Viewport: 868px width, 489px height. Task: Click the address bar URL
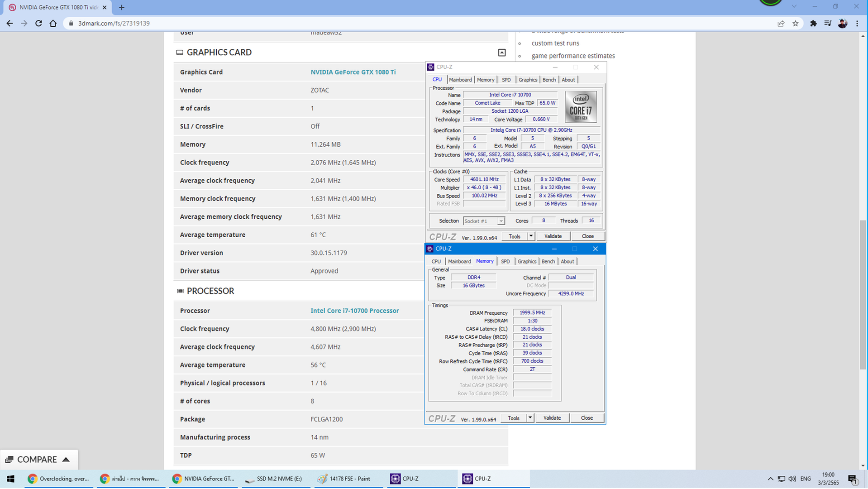point(114,24)
